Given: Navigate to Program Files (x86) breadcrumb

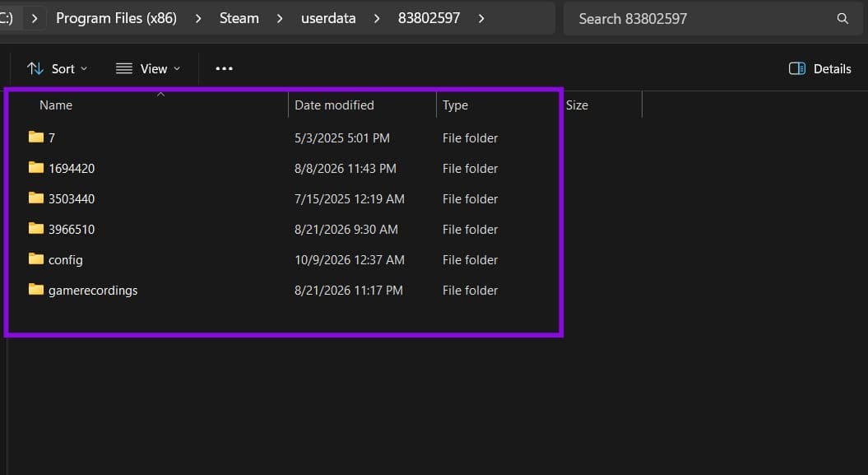Looking at the screenshot, I should coord(116,18).
